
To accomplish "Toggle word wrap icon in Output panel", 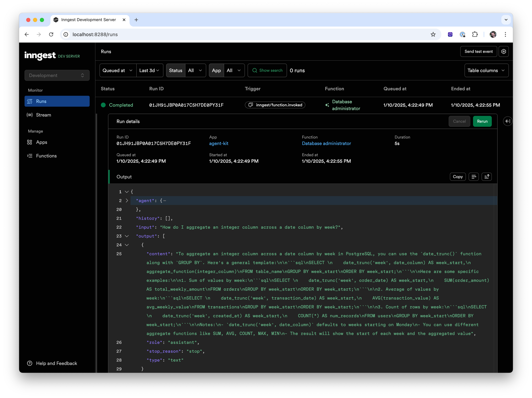I will click(x=473, y=177).
